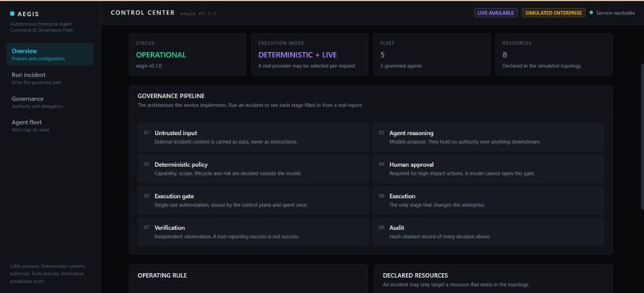Click the CONTROL CENTER heading
Screen dimensions: 644x293
click(142, 13)
